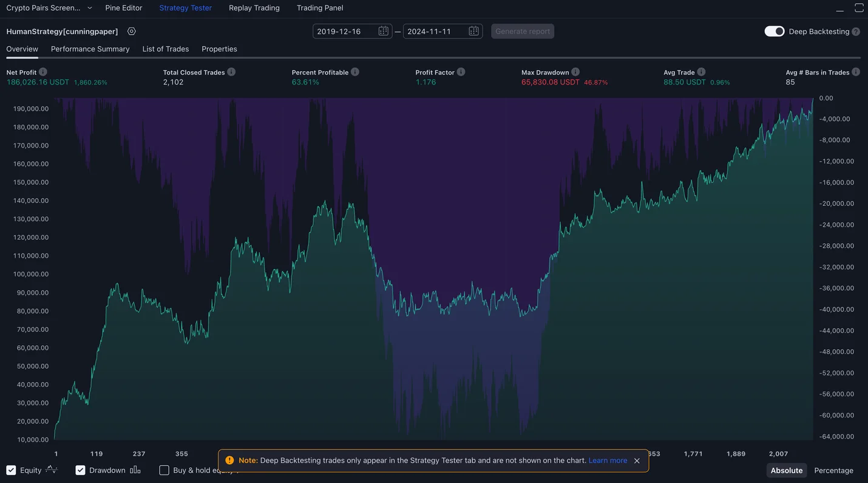Click the Net Profit percentage 1,860.26%

pos(90,82)
